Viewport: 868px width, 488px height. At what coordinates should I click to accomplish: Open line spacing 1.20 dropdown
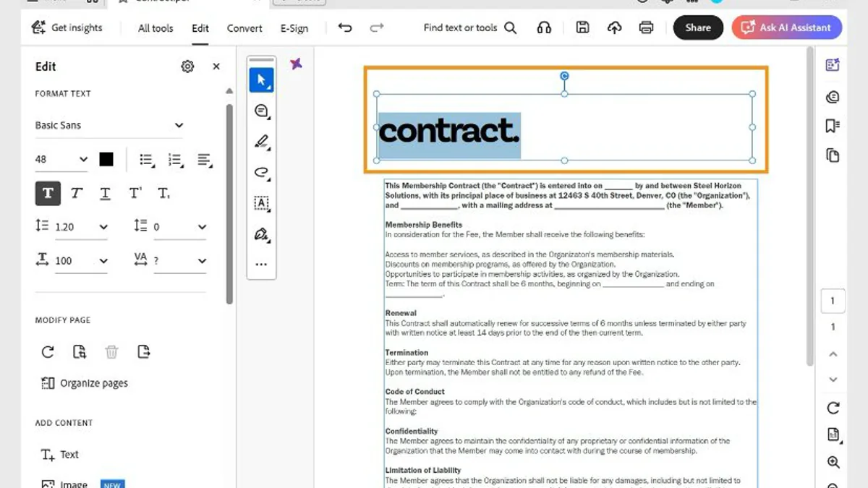coord(81,227)
